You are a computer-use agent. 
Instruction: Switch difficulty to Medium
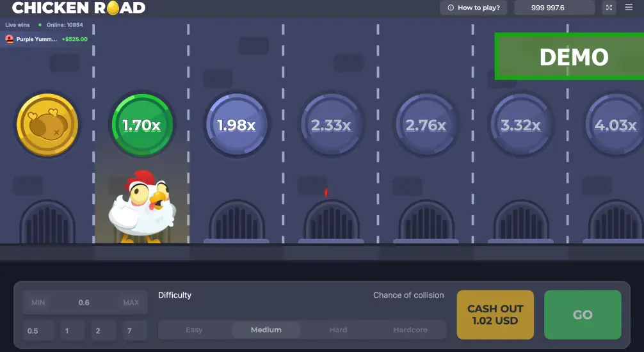click(266, 330)
